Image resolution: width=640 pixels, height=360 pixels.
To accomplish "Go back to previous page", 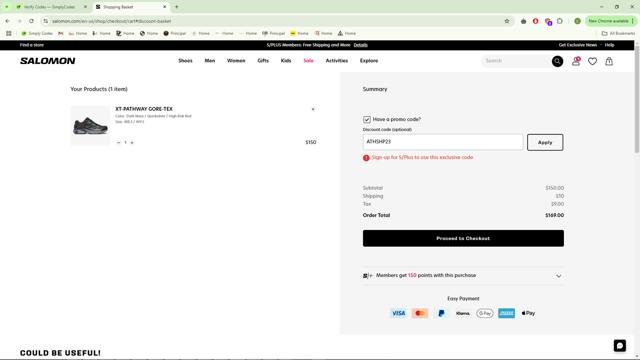I will coord(8,21).
